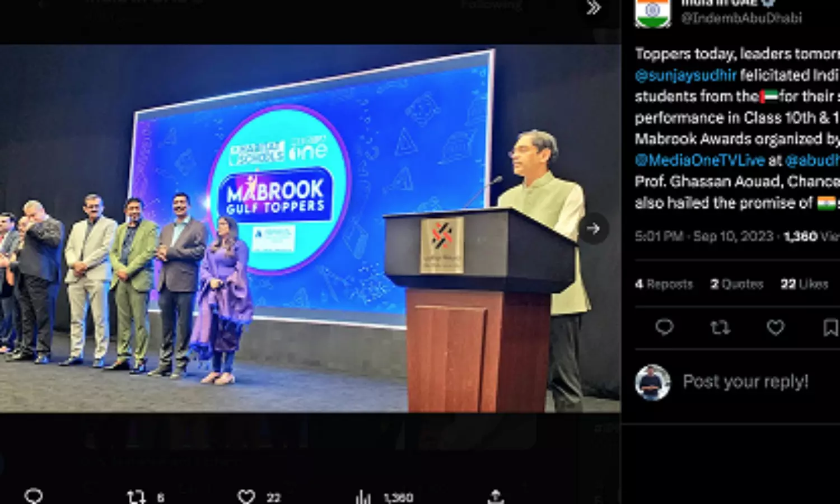This screenshot has height=504, width=840.
Task: Open @MediaOneTVLive mention link
Action: [x=700, y=160]
